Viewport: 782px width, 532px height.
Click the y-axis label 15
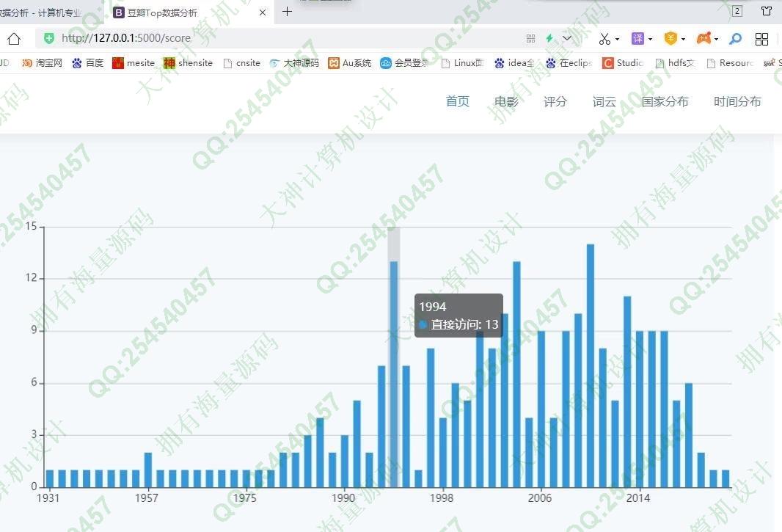point(31,226)
